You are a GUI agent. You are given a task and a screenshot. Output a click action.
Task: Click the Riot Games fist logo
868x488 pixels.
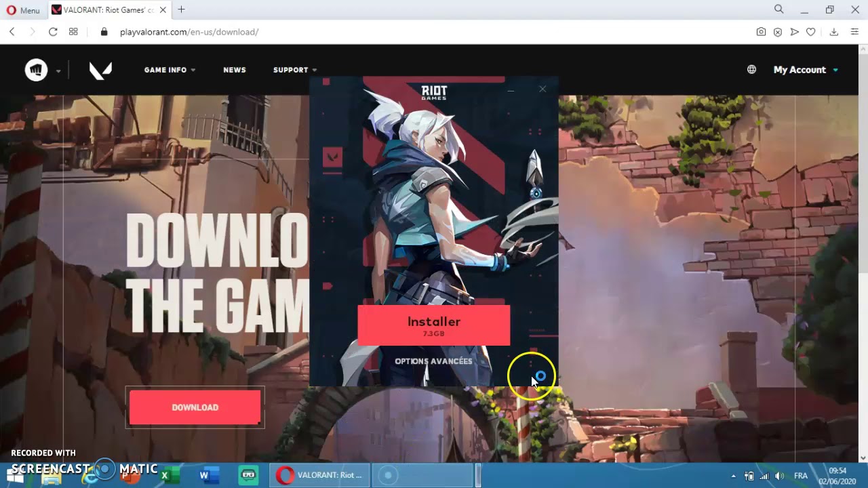[37, 70]
